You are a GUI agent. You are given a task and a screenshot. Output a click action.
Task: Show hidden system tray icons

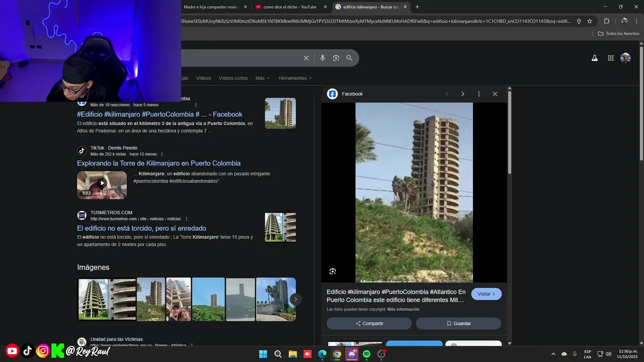(553, 354)
